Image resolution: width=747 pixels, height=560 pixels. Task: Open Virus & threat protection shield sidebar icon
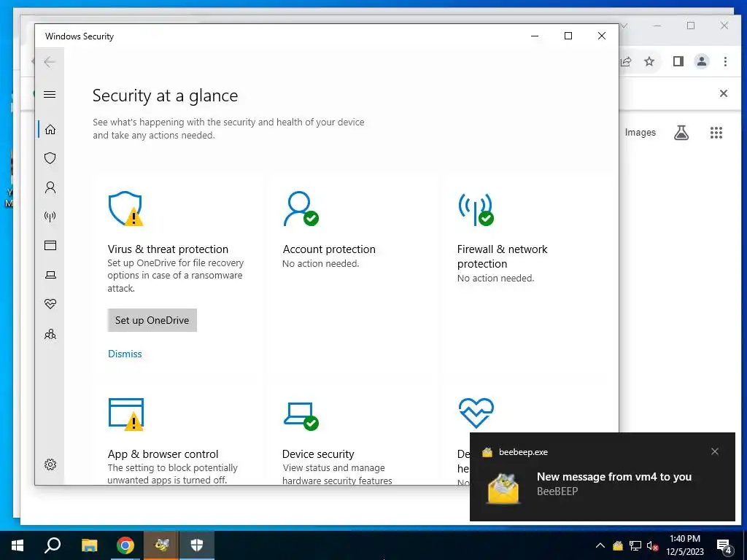point(50,158)
